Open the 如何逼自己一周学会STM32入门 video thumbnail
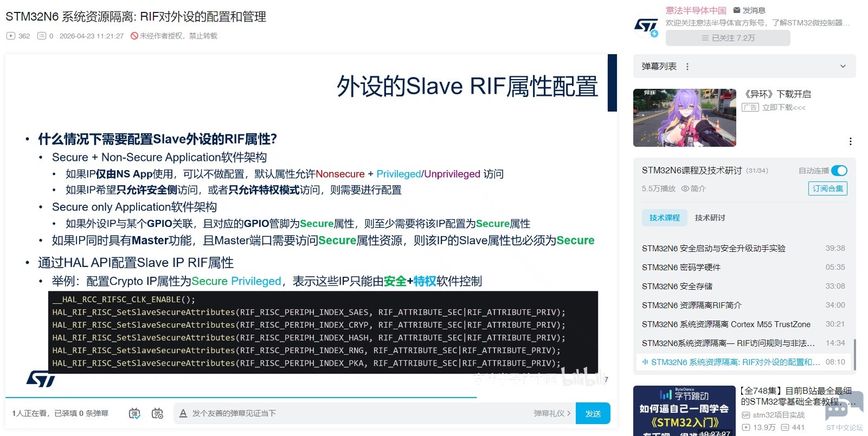Image resolution: width=868 pixels, height=436 pixels. tap(684, 411)
